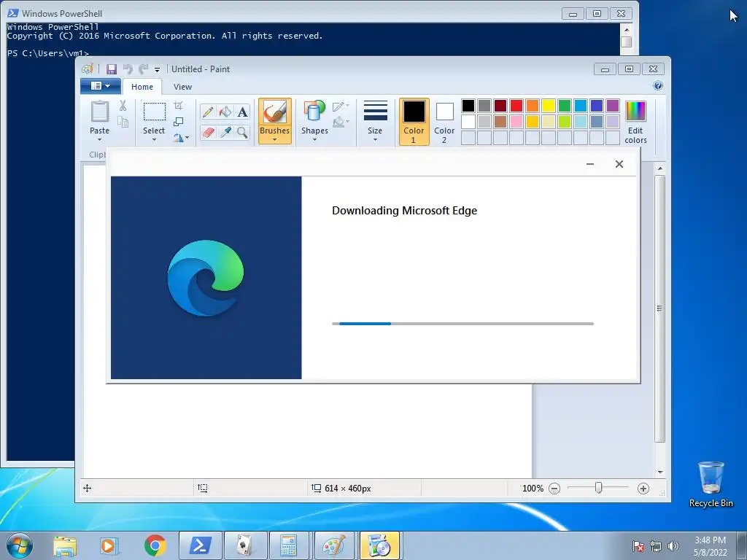Click the Windows Start button
The width and height of the screenshot is (747, 560).
20,545
